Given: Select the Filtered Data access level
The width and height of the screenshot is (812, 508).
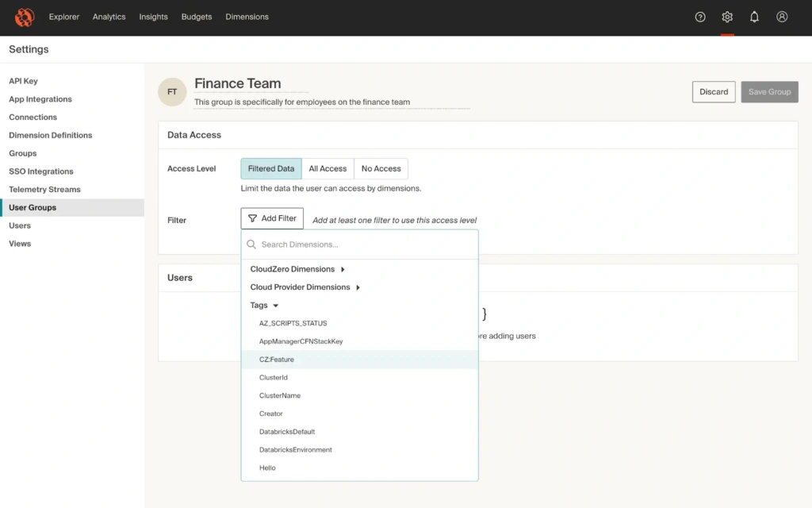Looking at the screenshot, I should (271, 168).
